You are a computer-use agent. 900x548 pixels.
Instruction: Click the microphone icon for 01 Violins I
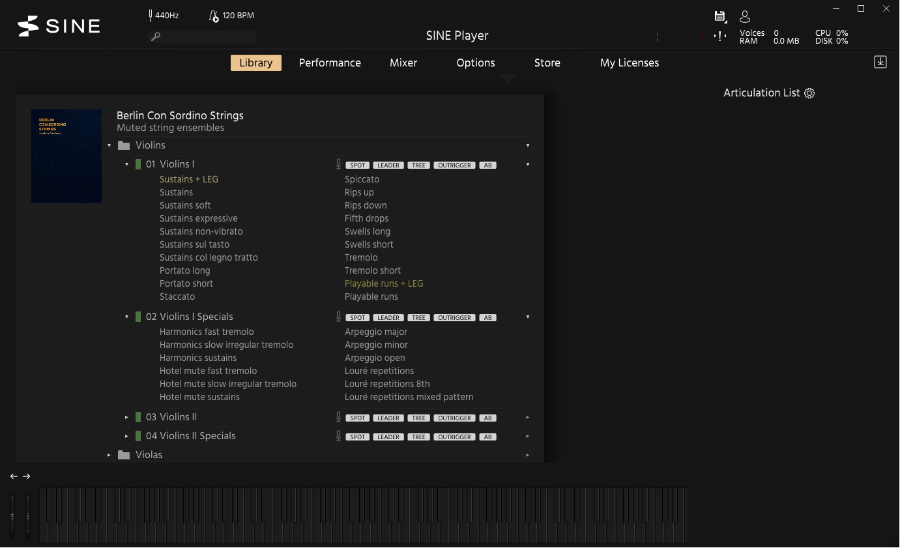coord(338,164)
